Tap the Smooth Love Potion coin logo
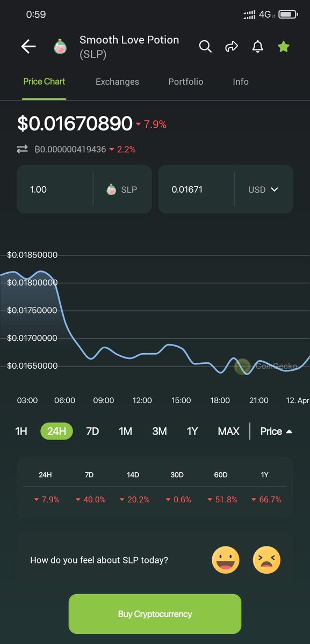Image resolution: width=310 pixels, height=644 pixels. click(x=60, y=47)
